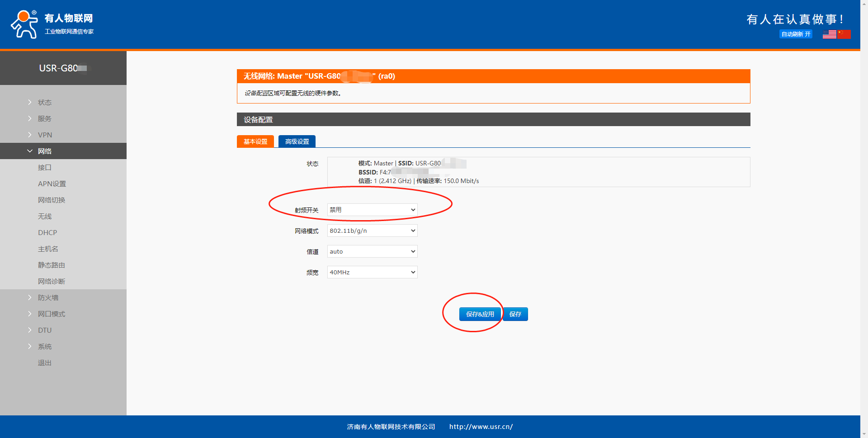Screen dimensions: 868x438
Task: Collapse the 网络 sidebar section
Action: 45,151
